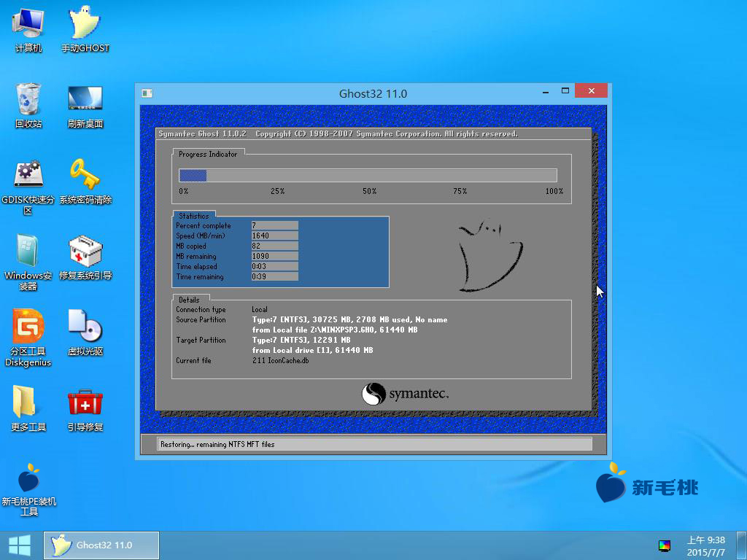Image resolution: width=747 pixels, height=560 pixels.
Task: Launch 修复系统引导 first-aid icon
Action: click(85, 257)
